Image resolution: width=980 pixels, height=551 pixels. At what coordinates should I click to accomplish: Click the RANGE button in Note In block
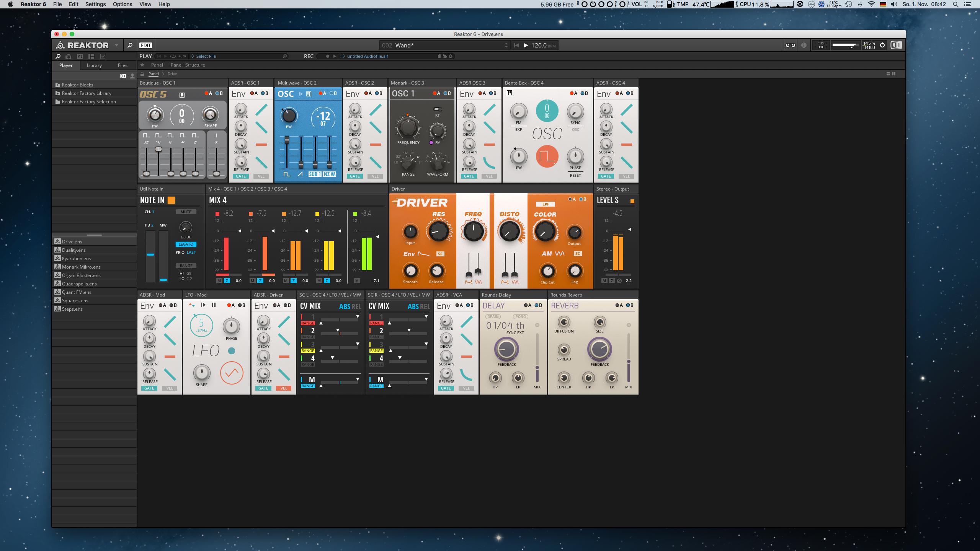click(x=186, y=266)
